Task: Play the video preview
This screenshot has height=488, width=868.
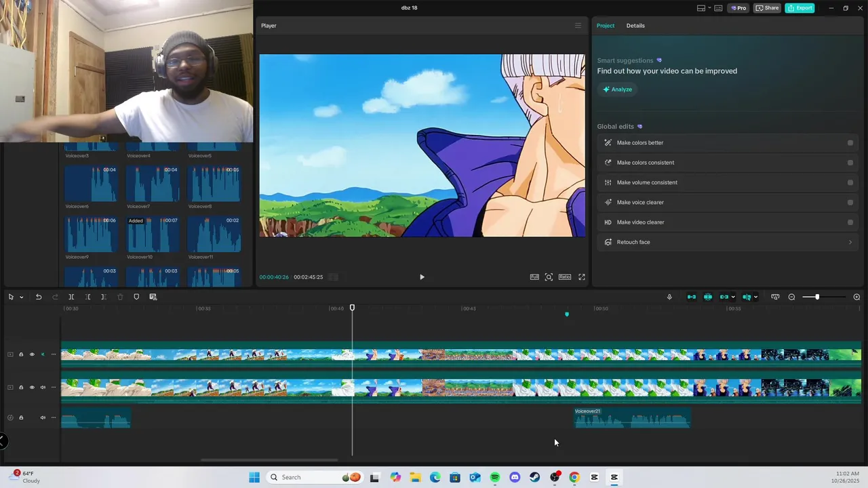Action: pos(422,277)
